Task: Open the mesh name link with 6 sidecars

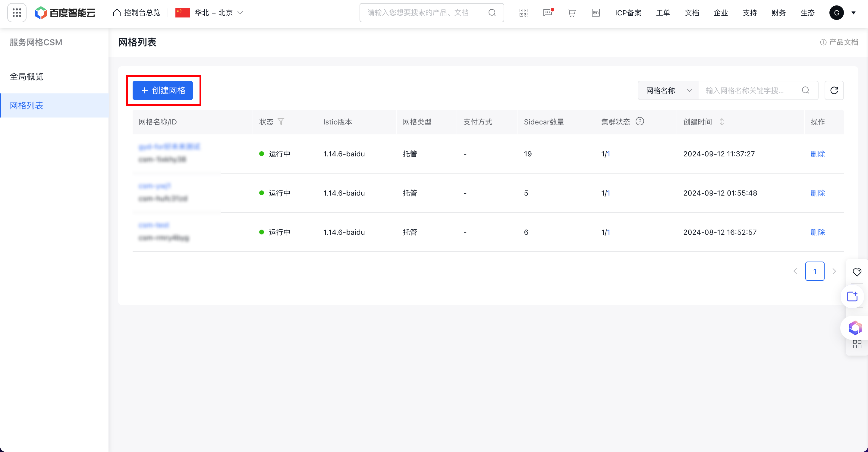Action: [154, 225]
